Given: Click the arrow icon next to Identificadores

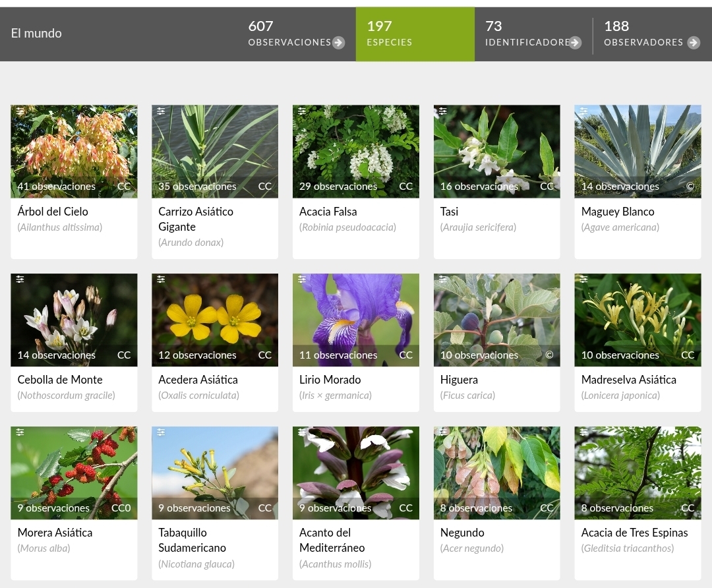Looking at the screenshot, I should tap(575, 43).
